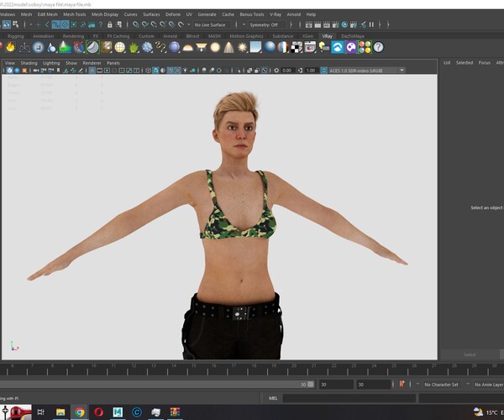Click the curled sticker decal V-Ray icon
The image size is (504, 420).
point(92,47)
